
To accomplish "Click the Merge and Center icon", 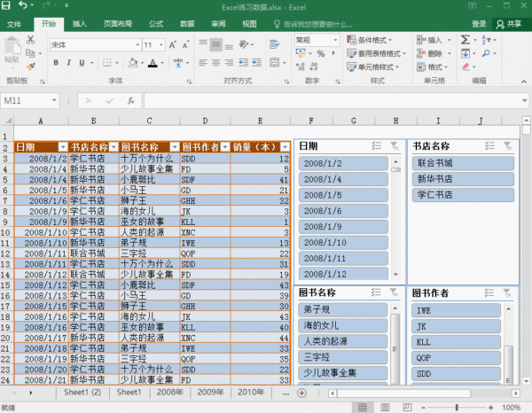I will (274, 63).
